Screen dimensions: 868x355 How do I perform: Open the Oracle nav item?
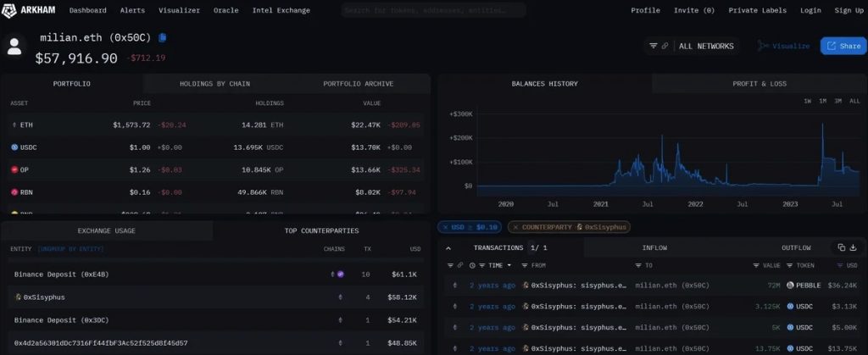225,10
